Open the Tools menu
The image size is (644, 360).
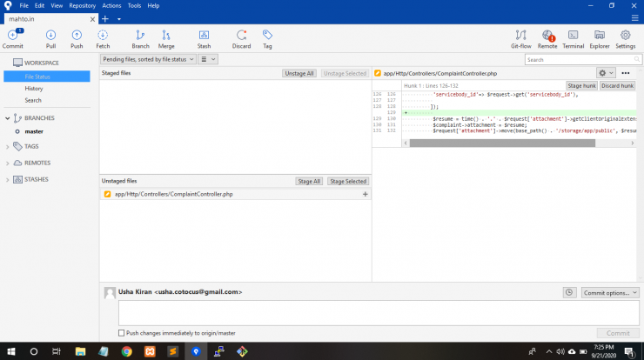tap(134, 6)
